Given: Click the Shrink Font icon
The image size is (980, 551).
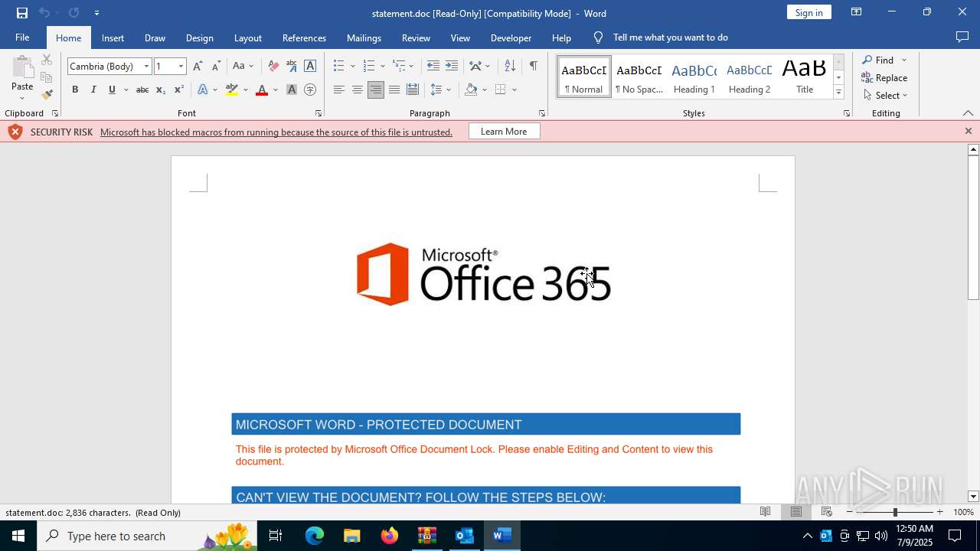Looking at the screenshot, I should pos(216,67).
